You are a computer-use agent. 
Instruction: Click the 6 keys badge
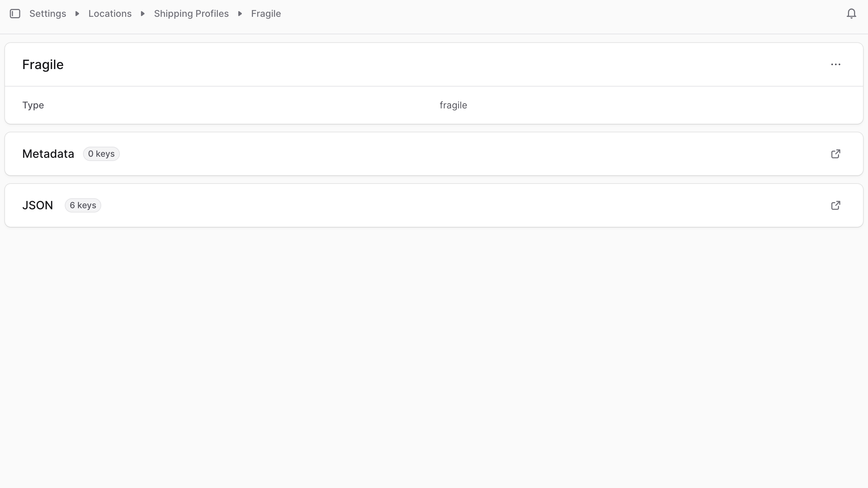[x=83, y=205]
